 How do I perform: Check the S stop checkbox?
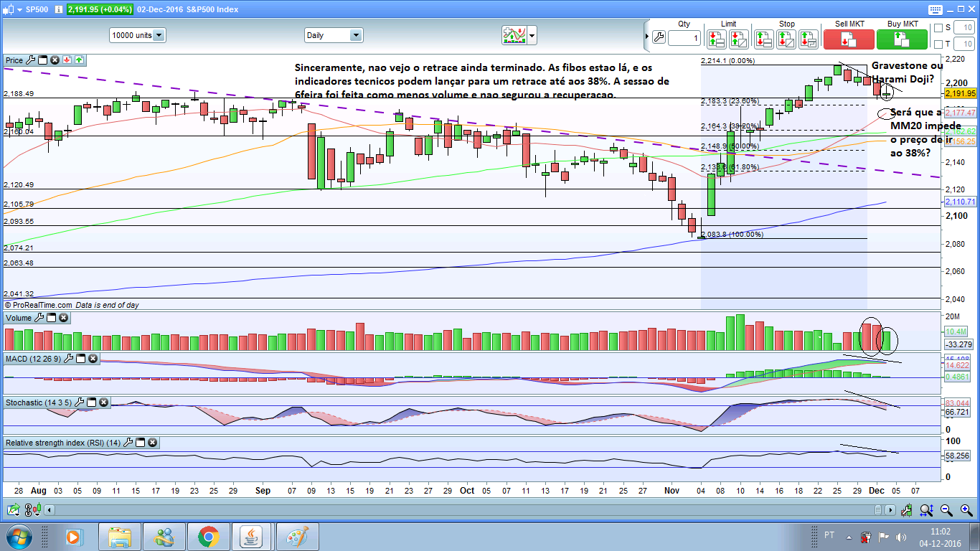938,27
